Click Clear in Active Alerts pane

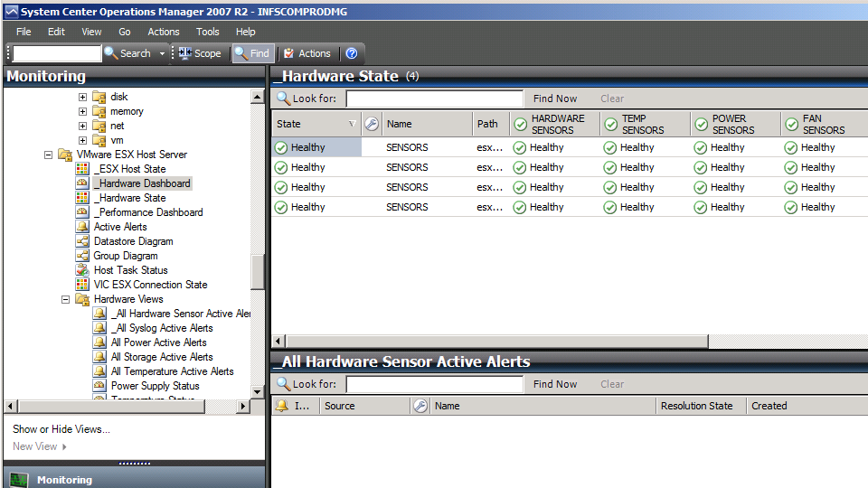[612, 384]
